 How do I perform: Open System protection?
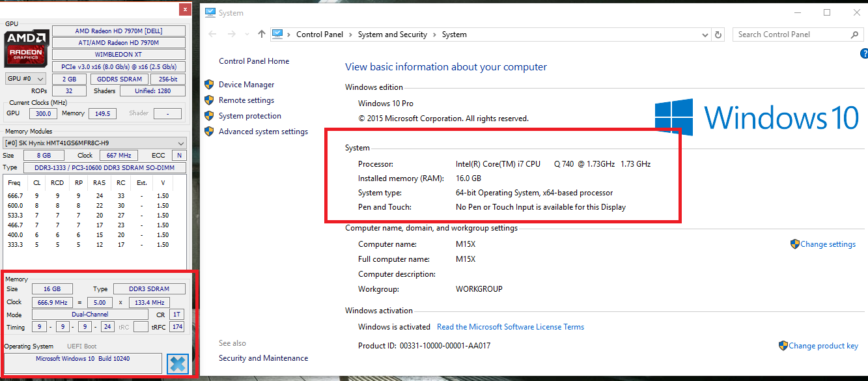coord(250,116)
